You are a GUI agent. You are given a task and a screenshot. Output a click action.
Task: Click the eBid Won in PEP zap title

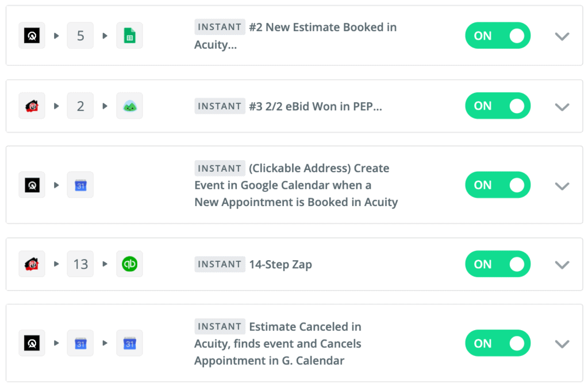coord(316,106)
